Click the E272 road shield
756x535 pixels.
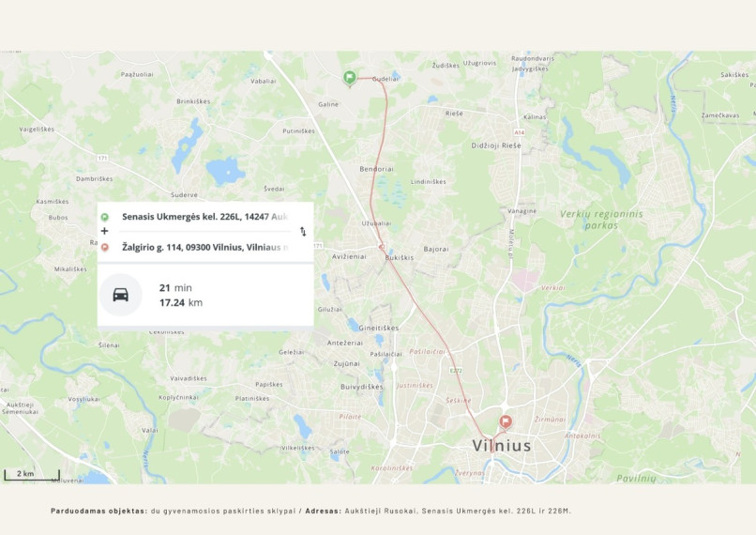point(456,371)
